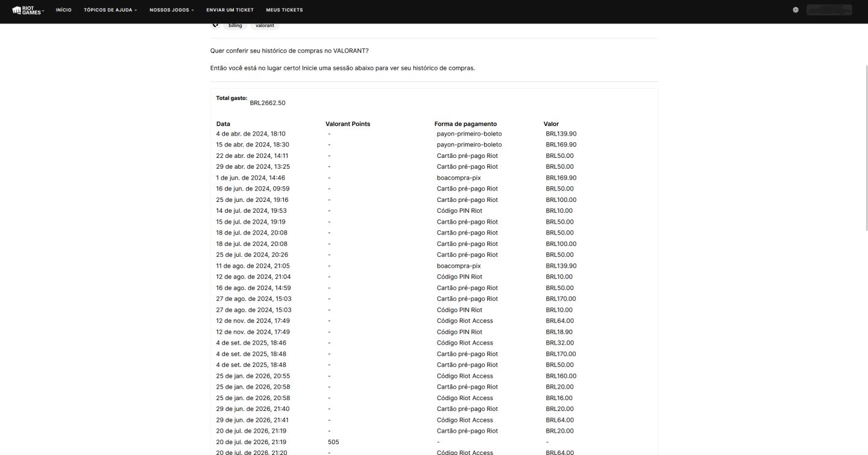Select date 15 de jul. de 2024, 19:19
868x455 pixels.
click(251, 222)
